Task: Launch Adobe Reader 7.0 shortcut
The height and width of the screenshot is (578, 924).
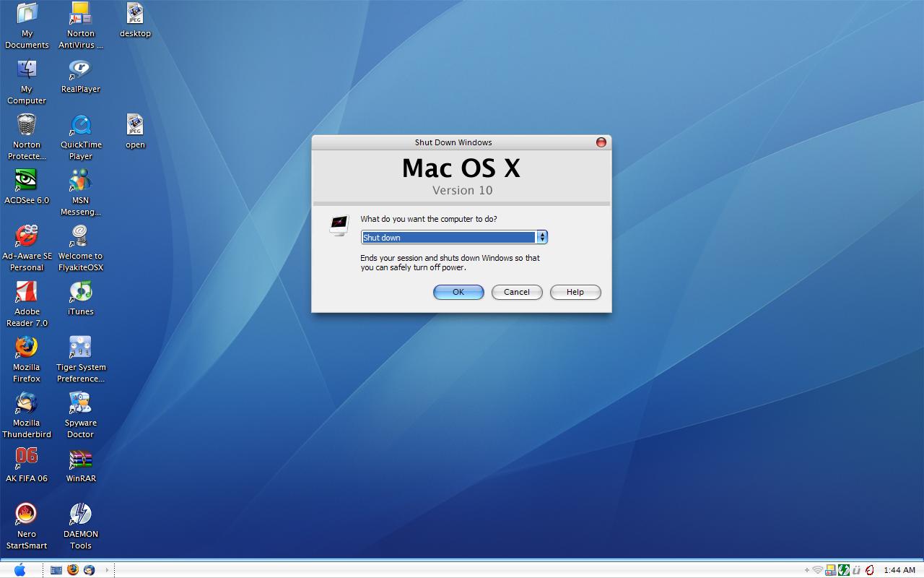Action: [27, 304]
